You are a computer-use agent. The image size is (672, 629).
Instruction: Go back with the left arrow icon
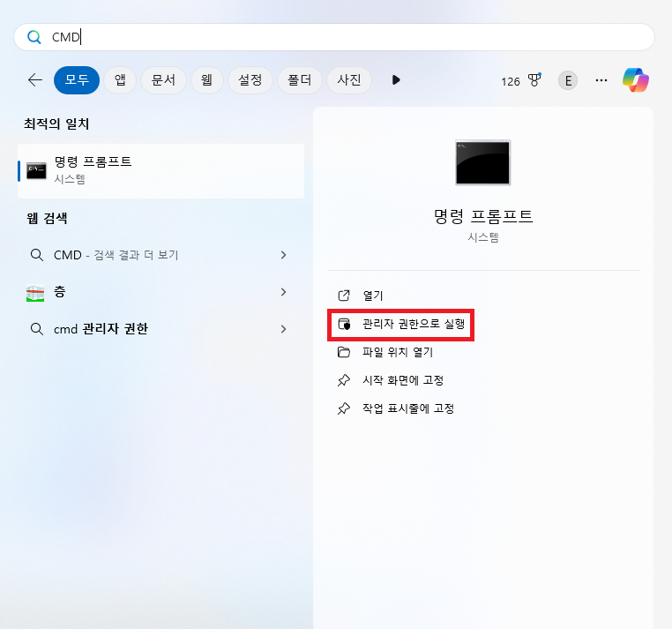pyautogui.click(x=35, y=79)
